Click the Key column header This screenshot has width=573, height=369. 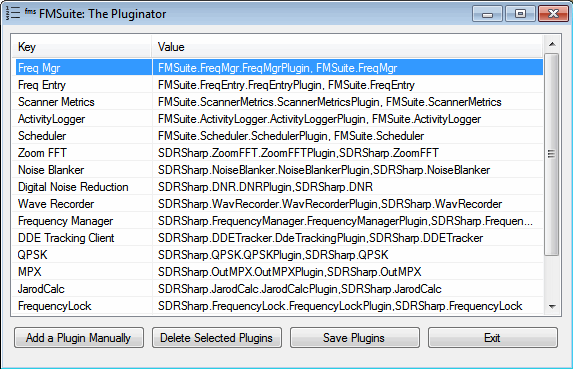pos(81,47)
